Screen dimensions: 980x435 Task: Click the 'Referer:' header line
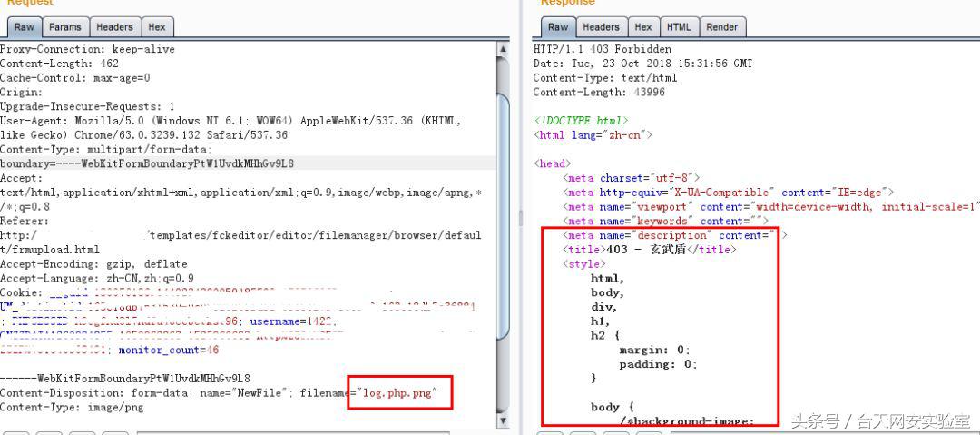coord(24,221)
